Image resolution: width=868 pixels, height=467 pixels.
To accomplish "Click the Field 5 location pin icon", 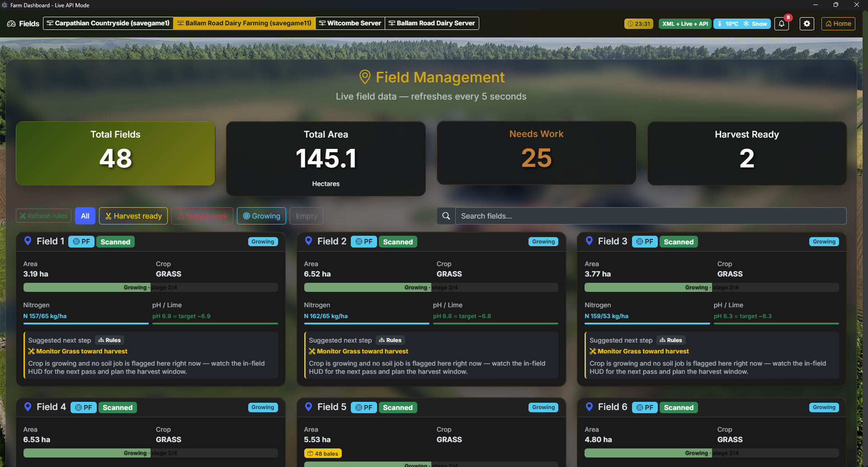I will click(x=308, y=406).
